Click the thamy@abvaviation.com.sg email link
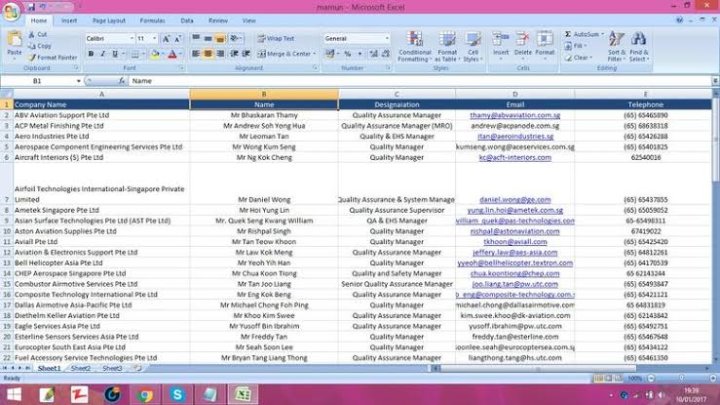This screenshot has width=720, height=405. (515, 115)
